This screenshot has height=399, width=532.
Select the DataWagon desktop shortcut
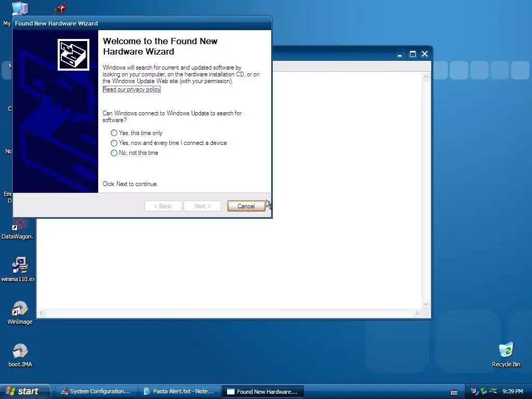click(18, 229)
